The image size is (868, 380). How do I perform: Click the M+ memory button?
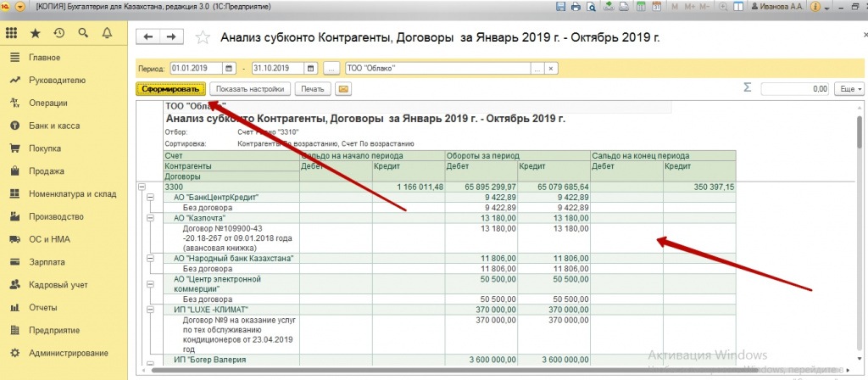(689, 7)
